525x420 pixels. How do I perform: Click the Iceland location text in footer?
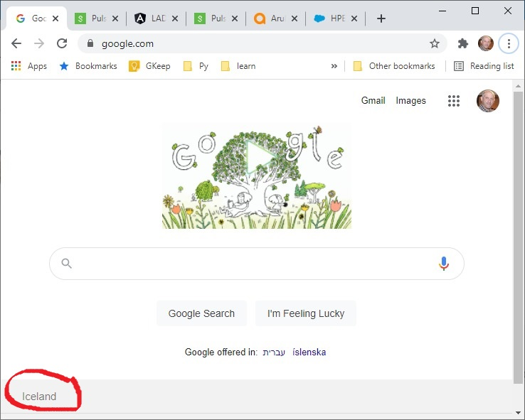point(39,397)
